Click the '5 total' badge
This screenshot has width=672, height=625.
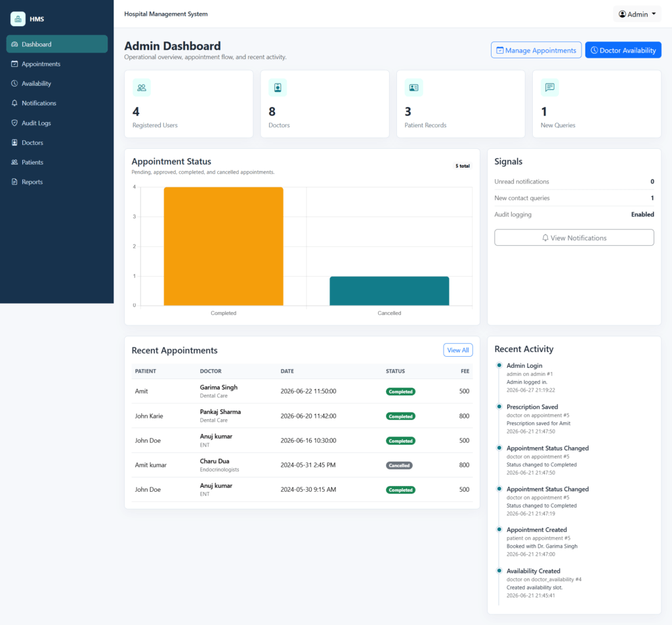pos(463,166)
